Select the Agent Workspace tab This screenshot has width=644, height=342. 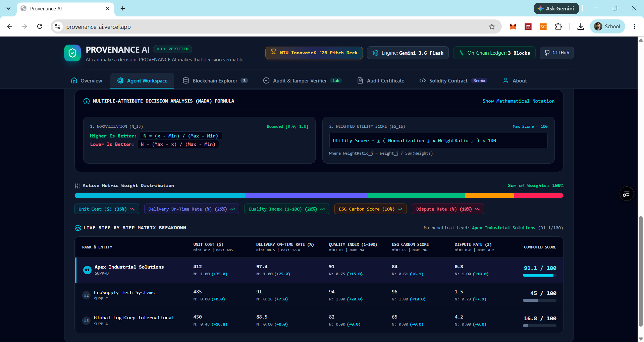[142, 81]
